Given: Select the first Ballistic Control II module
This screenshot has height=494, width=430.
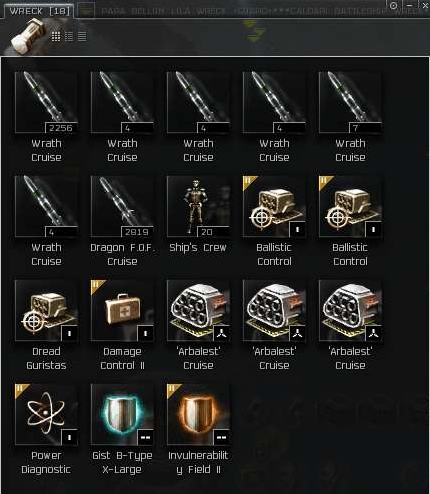Looking at the screenshot, I should click(274, 206).
